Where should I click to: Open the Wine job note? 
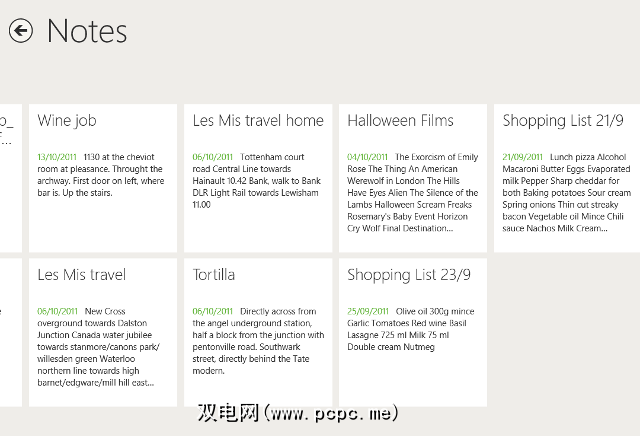(x=67, y=121)
